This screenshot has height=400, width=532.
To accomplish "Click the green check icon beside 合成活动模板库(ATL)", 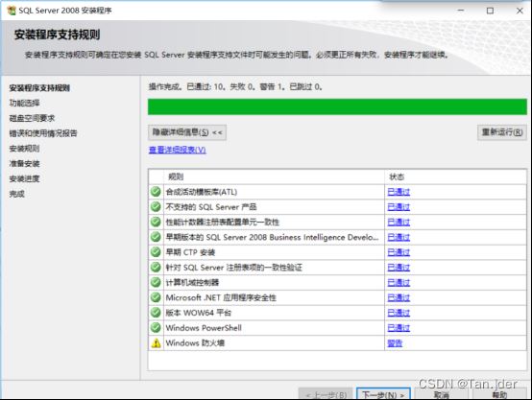I will point(156,192).
